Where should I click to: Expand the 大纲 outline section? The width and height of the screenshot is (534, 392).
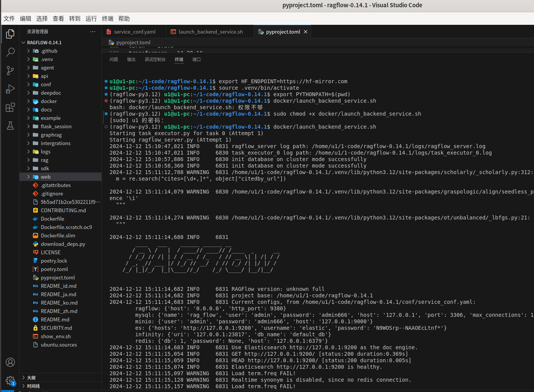click(61, 377)
